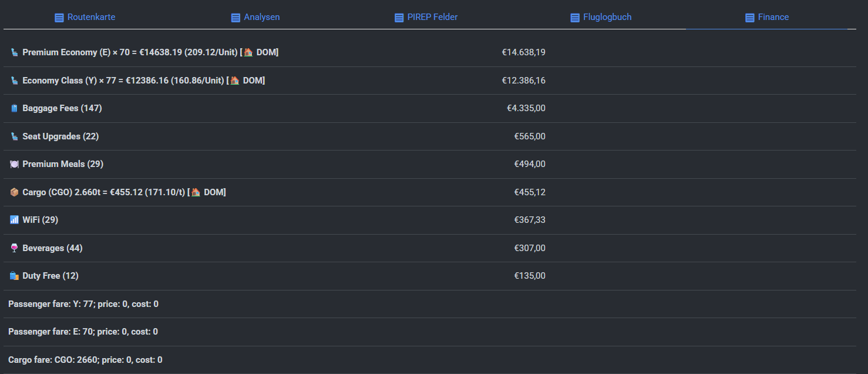The height and width of the screenshot is (374, 868).
Task: Click the shopping bags icon beside Duty Free
Action: (x=14, y=276)
